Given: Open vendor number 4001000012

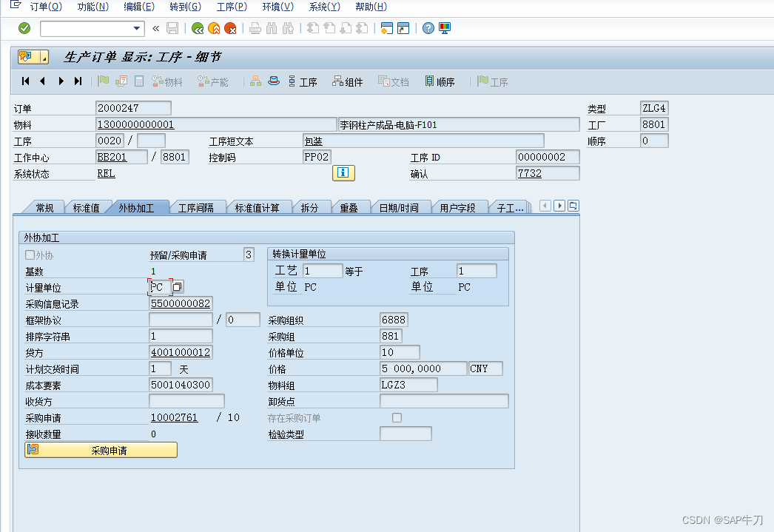Looking at the screenshot, I should (181, 352).
